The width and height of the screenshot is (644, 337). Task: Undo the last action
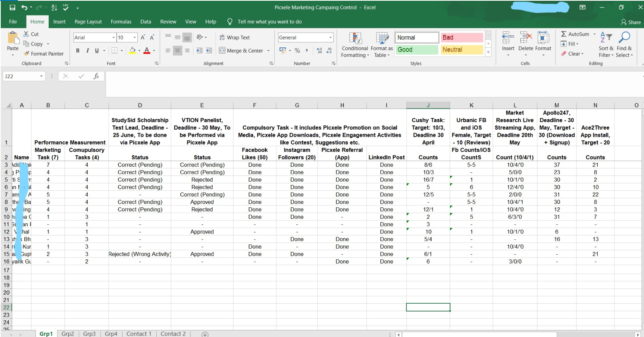[x=24, y=7]
